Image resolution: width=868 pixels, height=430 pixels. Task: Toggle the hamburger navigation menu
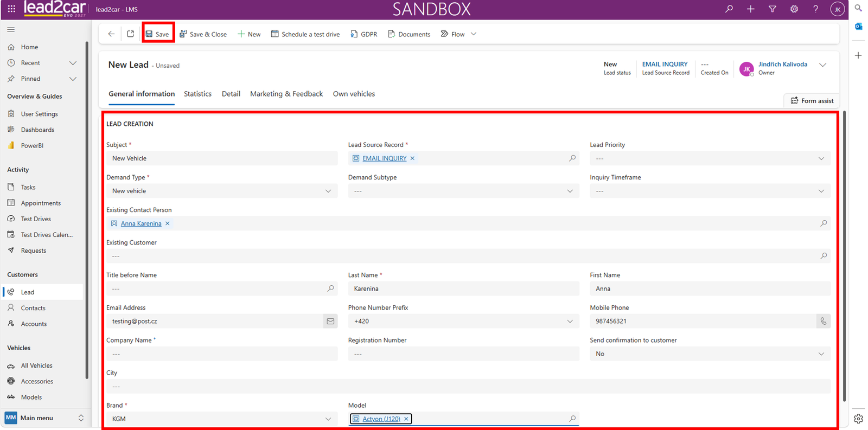[11, 29]
